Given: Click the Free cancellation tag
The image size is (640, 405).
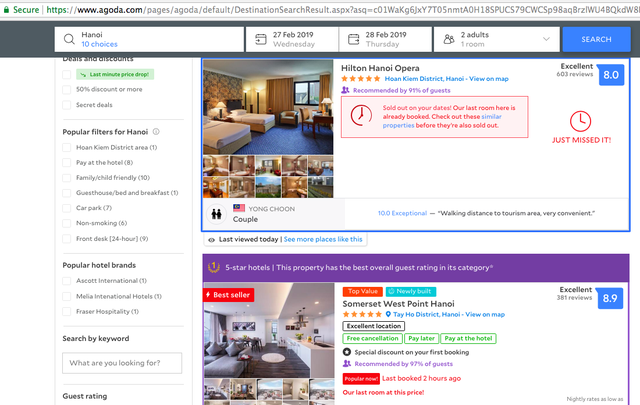Looking at the screenshot, I should (x=372, y=338).
